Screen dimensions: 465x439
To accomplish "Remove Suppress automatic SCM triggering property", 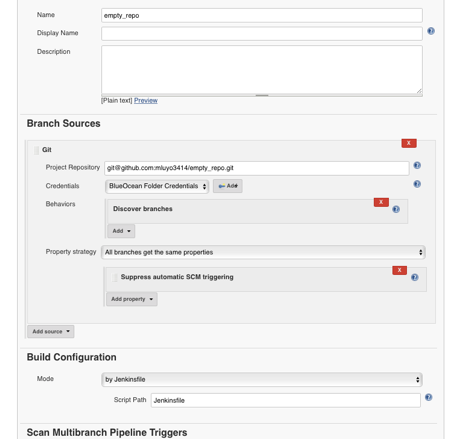I will [399, 270].
